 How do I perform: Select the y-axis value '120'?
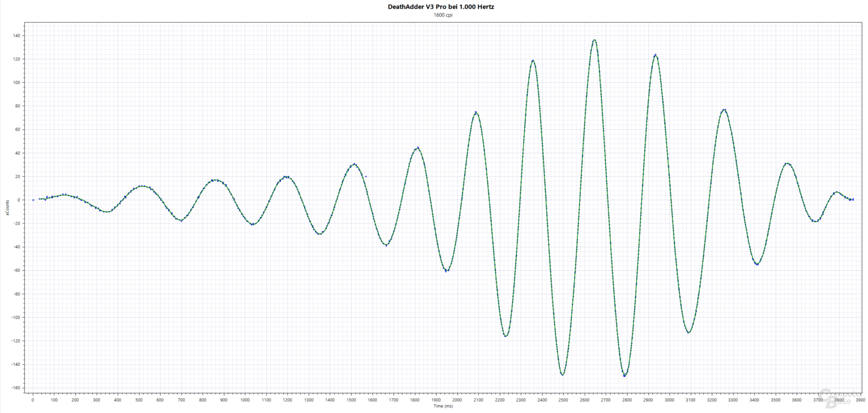tap(16, 59)
